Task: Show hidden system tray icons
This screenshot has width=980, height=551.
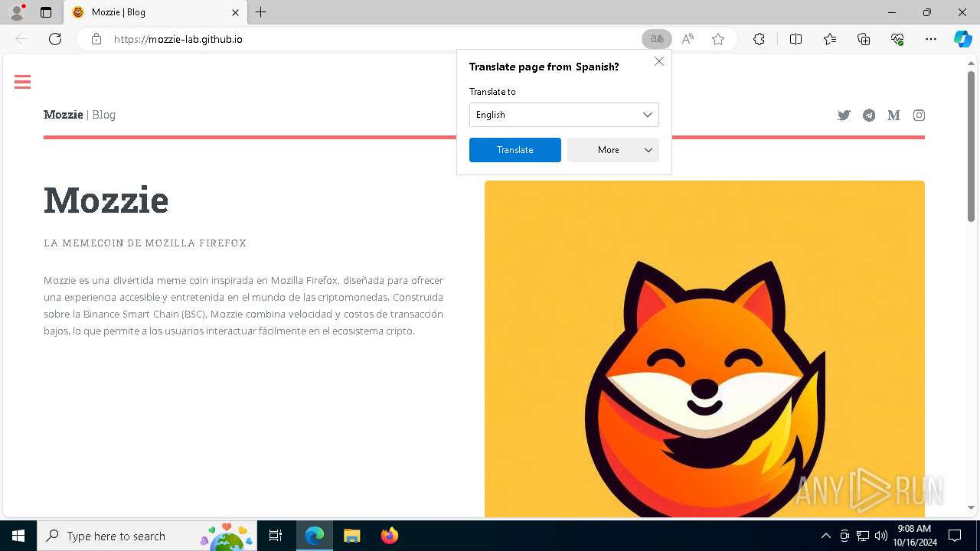Action: point(825,536)
